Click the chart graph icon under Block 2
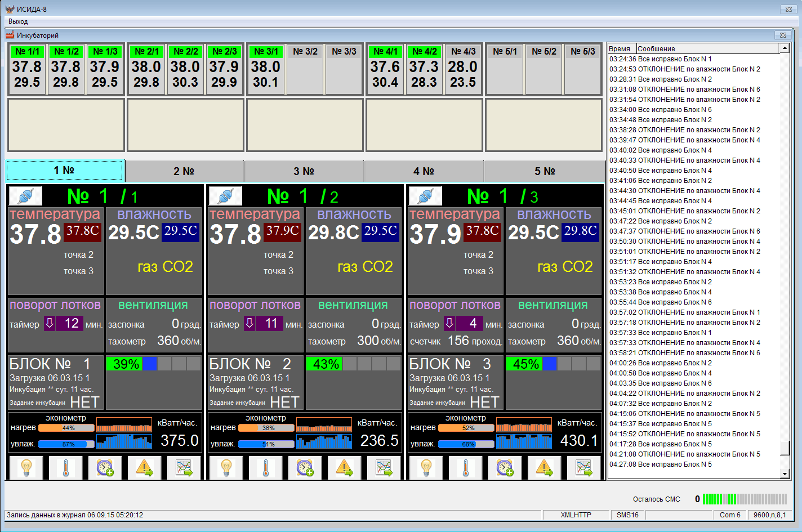 [384, 467]
